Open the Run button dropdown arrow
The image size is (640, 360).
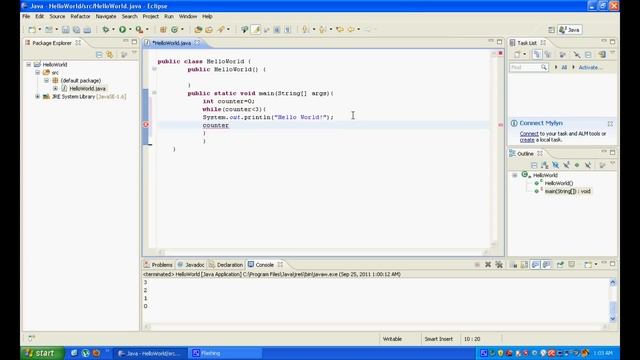point(130,29)
